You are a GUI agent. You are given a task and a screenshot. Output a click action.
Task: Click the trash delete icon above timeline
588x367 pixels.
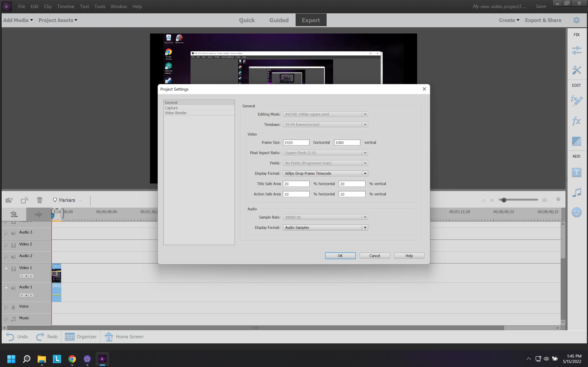[40, 200]
